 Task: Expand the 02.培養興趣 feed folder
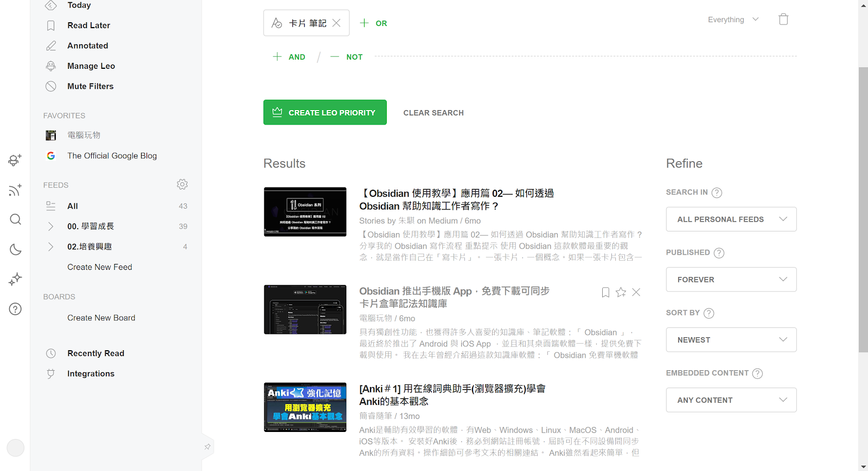[x=50, y=247]
